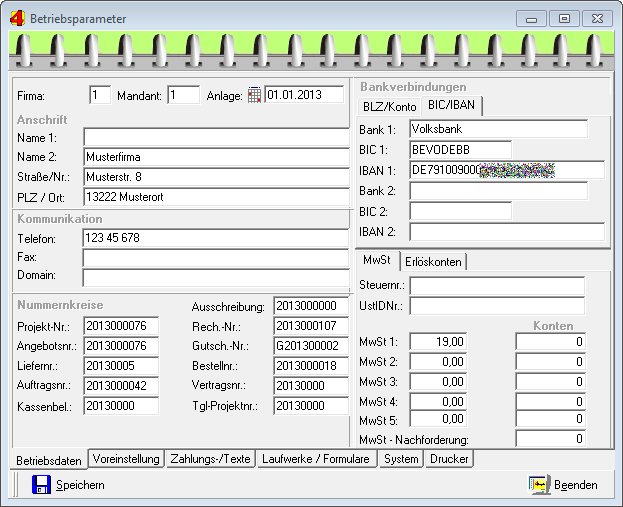The height and width of the screenshot is (507, 623).
Task: Switch to the Voreinstellung tab
Action: coord(125,459)
